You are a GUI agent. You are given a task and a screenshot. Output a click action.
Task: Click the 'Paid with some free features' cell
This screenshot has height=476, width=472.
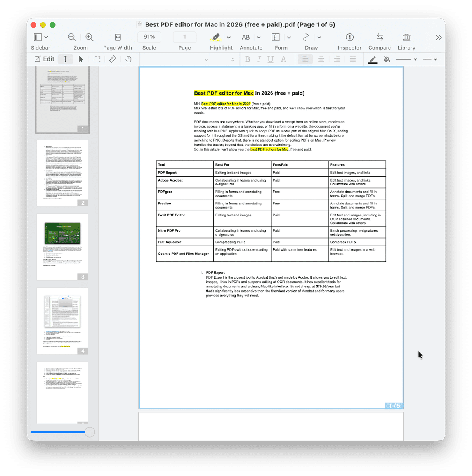pyautogui.click(x=300, y=254)
